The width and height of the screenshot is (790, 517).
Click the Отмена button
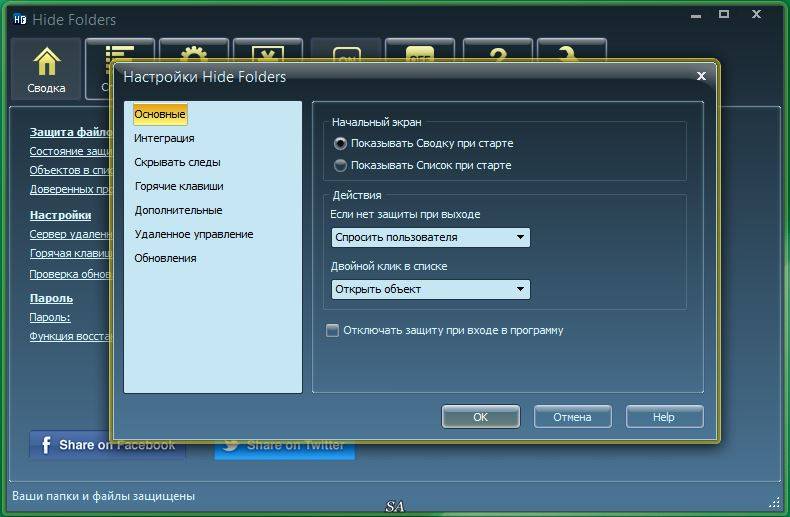pyautogui.click(x=572, y=417)
